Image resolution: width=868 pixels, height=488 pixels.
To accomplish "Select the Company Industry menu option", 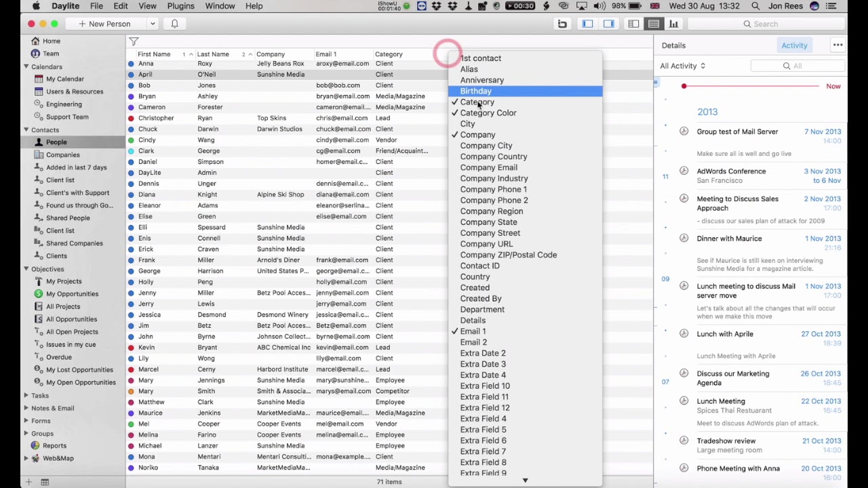I will (x=524, y=178).
